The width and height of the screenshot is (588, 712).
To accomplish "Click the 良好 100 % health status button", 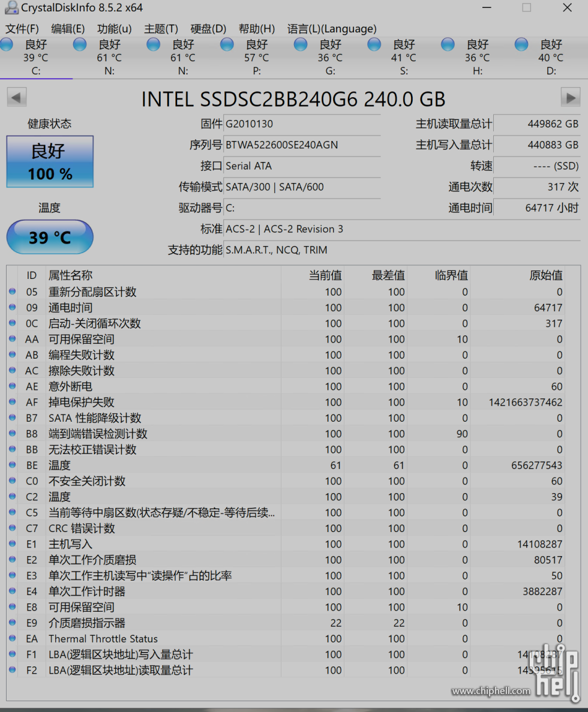I will pos(50,161).
